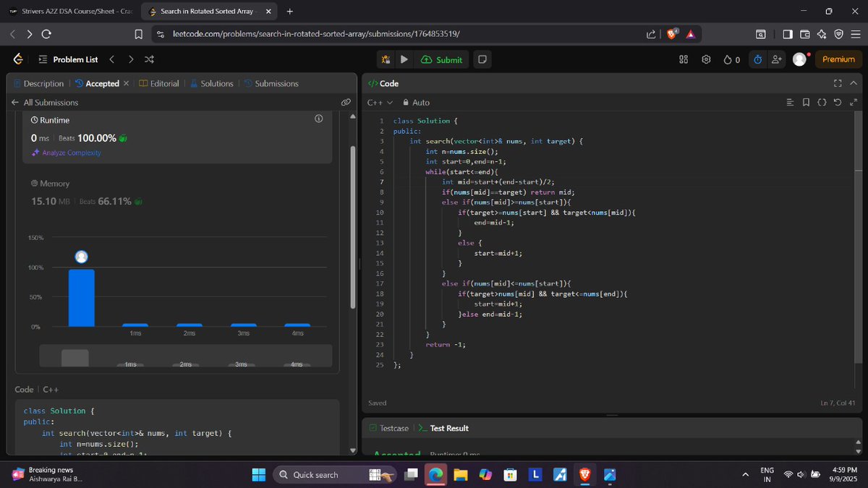
Task: Adjust the runtime distribution range slider
Action: (186, 356)
